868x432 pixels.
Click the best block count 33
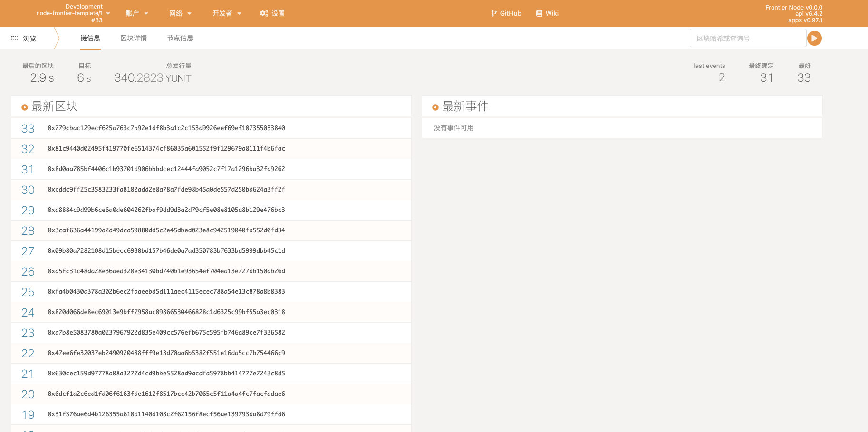coord(804,78)
